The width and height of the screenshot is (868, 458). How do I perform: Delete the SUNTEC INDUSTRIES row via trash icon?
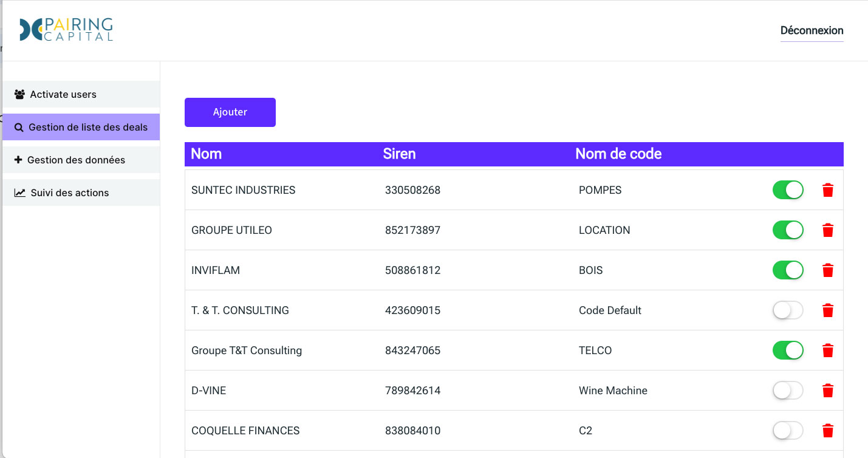coord(827,190)
